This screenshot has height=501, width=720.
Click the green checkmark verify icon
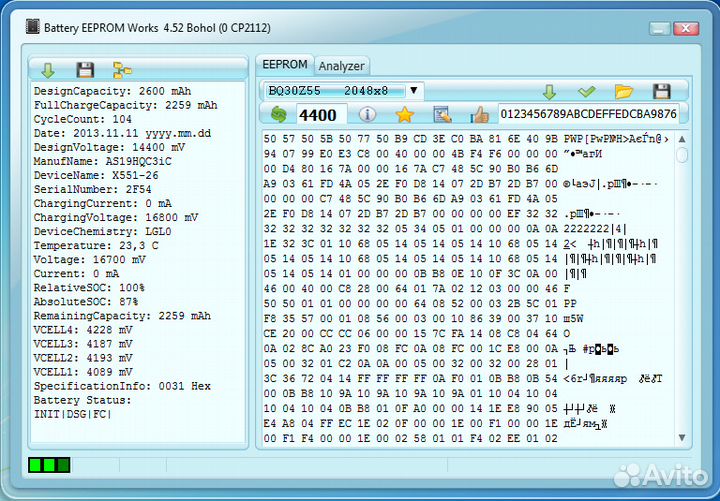[x=587, y=91]
